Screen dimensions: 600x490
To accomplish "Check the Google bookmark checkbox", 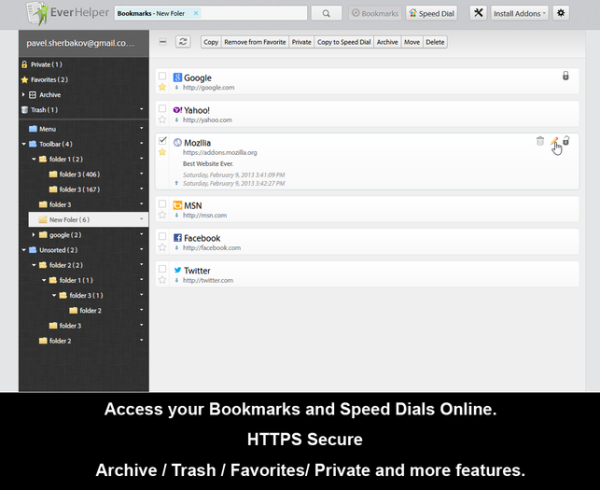I will (162, 76).
